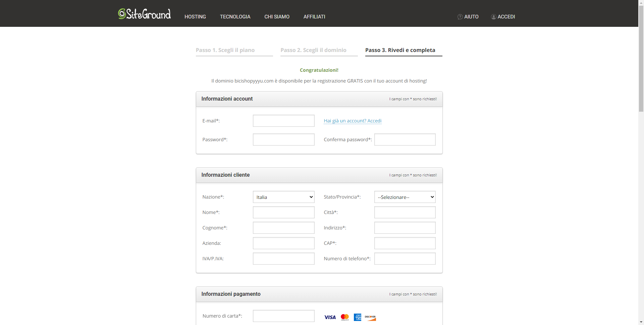644x325 pixels.
Task: Click the Visa card icon
Action: [330, 317]
